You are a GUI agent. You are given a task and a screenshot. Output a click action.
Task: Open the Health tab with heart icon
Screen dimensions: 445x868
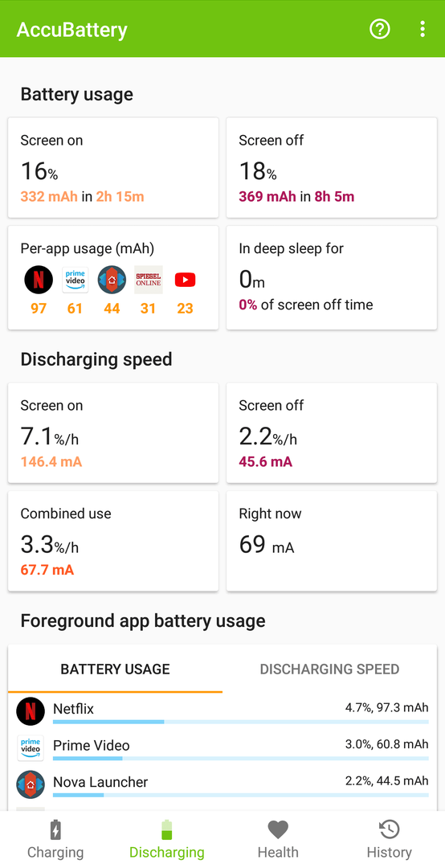[278, 840]
